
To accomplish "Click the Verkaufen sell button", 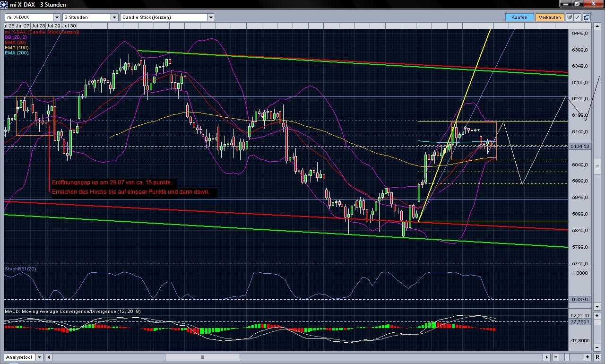I will [x=550, y=17].
